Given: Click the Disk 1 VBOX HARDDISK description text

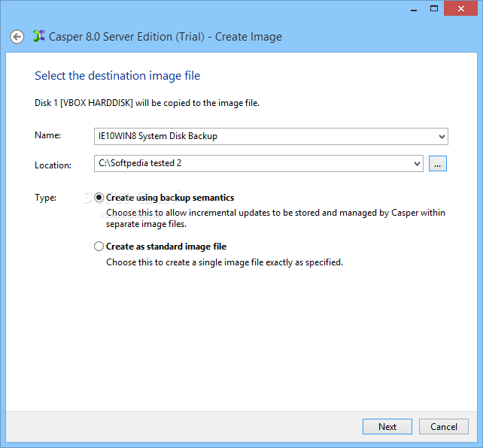Looking at the screenshot, I should 147,103.
